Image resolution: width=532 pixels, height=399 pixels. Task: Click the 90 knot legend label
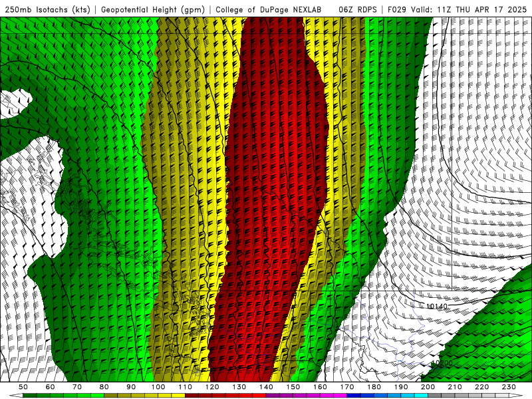[131, 387]
